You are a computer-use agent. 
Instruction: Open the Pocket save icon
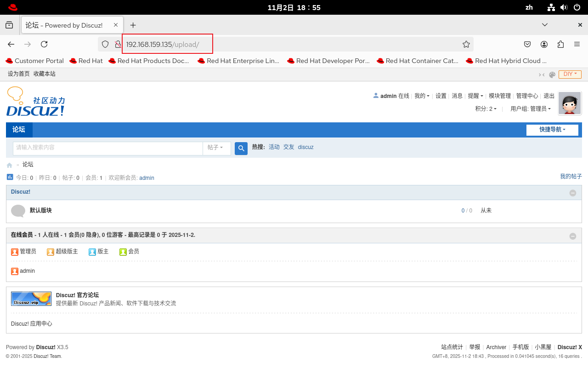(x=528, y=44)
